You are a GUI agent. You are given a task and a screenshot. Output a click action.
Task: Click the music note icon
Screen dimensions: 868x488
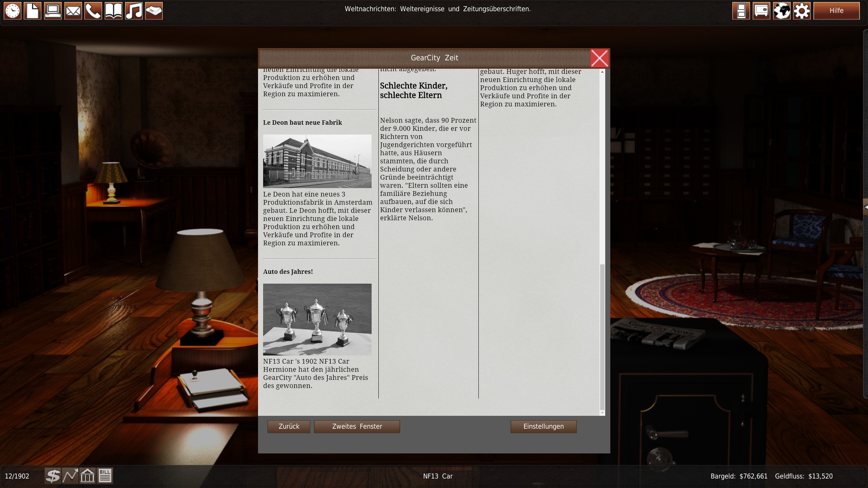point(134,11)
